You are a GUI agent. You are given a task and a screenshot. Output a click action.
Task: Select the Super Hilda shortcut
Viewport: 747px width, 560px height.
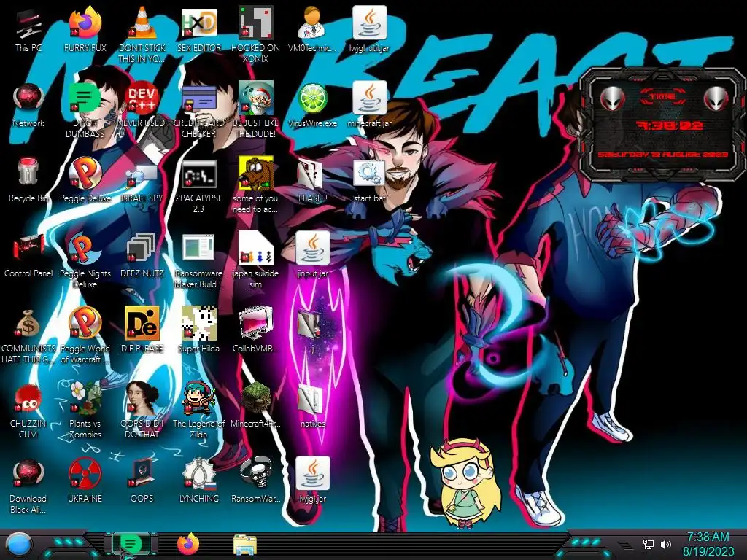198,331
